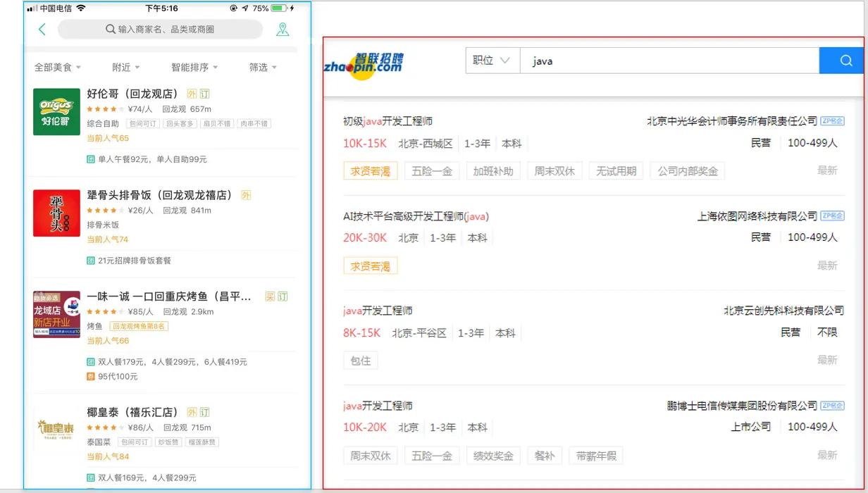
Task: Open the map location pin icon
Action: (x=283, y=29)
